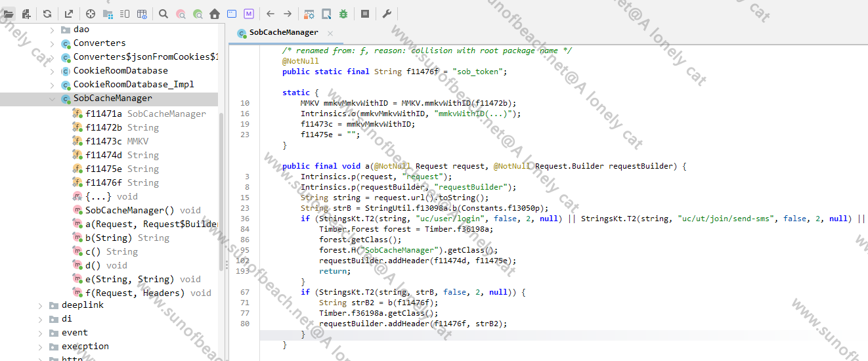
Task: Close the SobCacheManager tab
Action: [x=330, y=33]
